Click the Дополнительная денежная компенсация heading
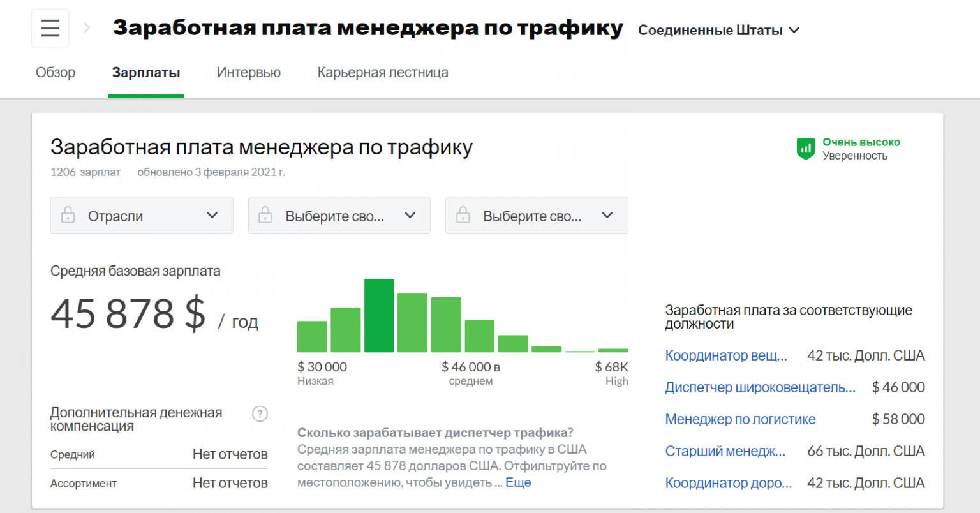Screen dimensions: 980x513 (x=137, y=419)
